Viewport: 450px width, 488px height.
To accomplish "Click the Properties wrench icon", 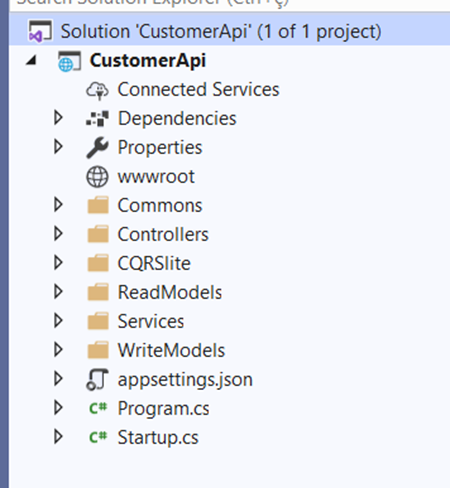I will click(x=97, y=147).
